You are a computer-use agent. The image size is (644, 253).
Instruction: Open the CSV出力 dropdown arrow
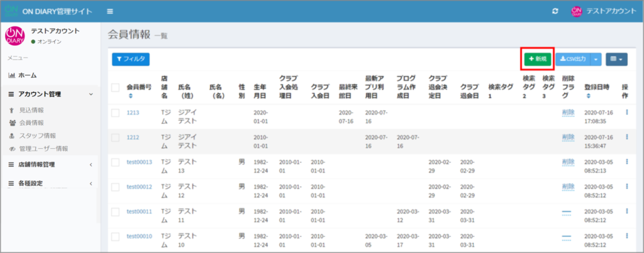(597, 59)
